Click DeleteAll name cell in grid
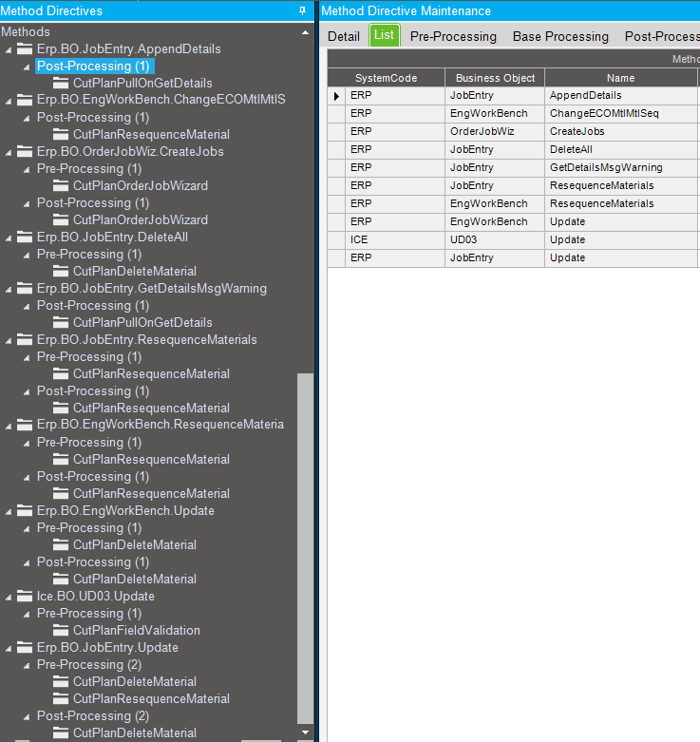The image size is (700, 742). tap(620, 149)
